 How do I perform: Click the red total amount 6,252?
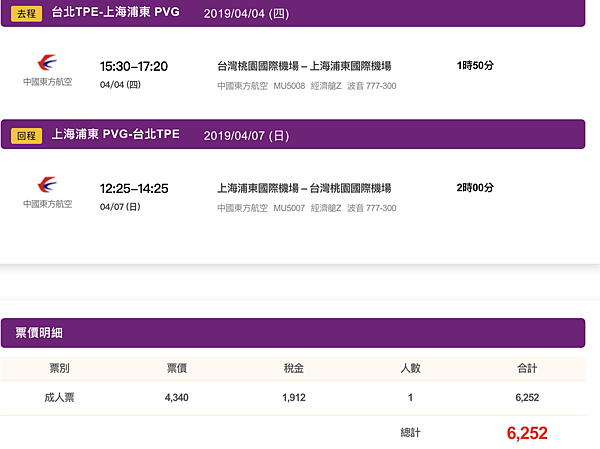click(x=527, y=433)
